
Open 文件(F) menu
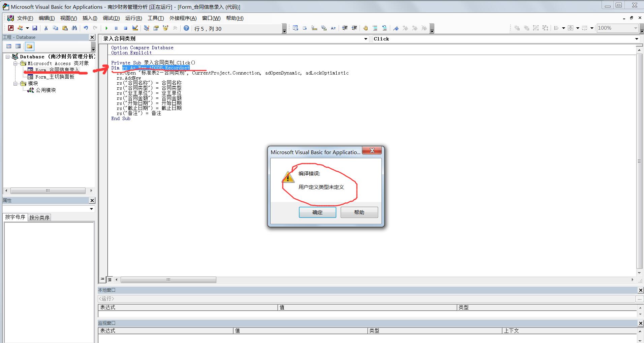25,18
